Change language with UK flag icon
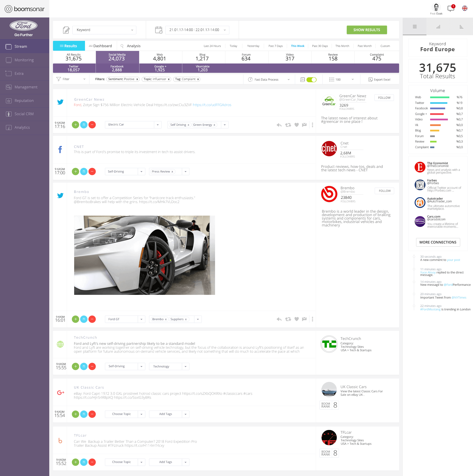 (465, 8)
